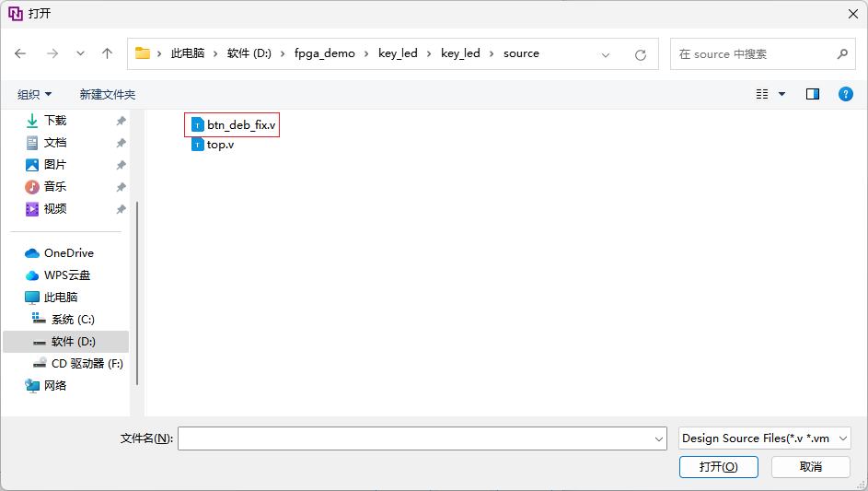Screen dimensions: 868x491
Task: Click the 文件名 input field
Action: point(414,438)
